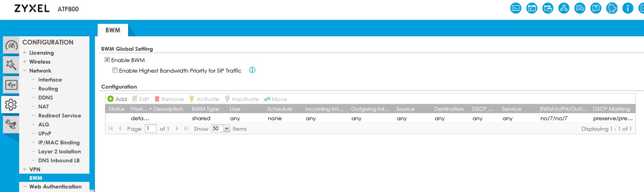Open the Quick Setup wizard wand icon
The width and height of the screenshot is (644, 192).
coord(11,65)
